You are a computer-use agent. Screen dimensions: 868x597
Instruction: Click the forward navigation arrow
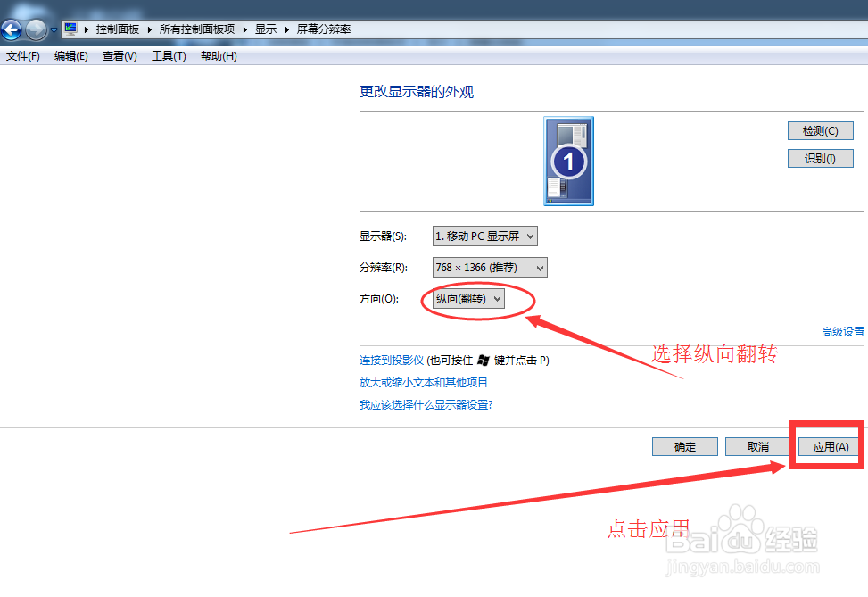[x=34, y=29]
